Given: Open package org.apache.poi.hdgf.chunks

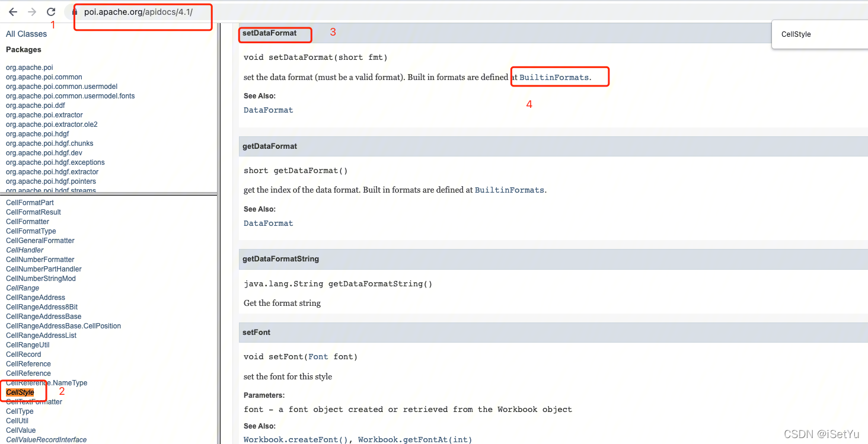Looking at the screenshot, I should [x=50, y=143].
